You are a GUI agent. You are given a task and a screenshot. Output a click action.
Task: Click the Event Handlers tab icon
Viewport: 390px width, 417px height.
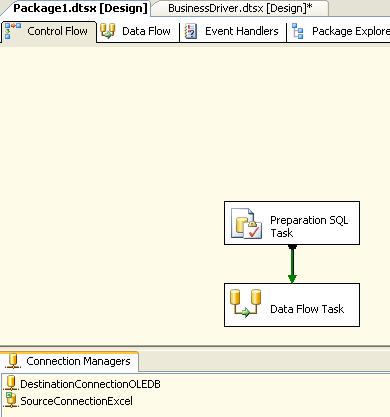pos(191,31)
